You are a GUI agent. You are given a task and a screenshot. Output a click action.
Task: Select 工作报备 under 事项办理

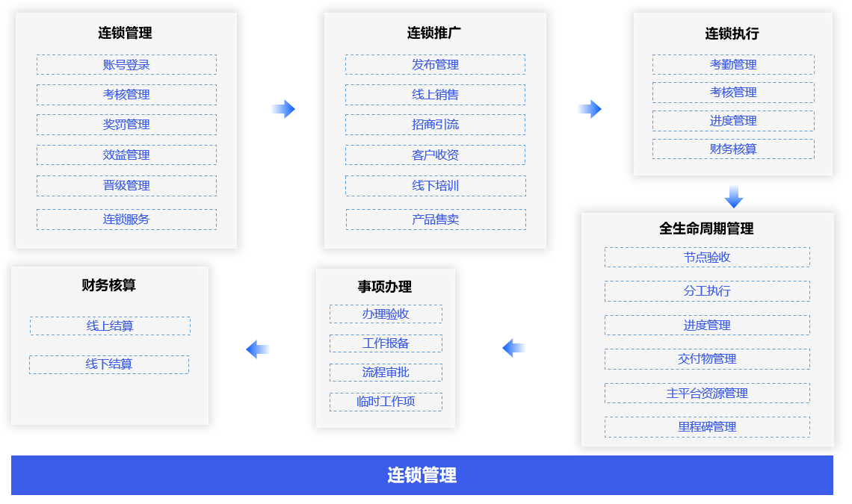pyautogui.click(x=386, y=343)
